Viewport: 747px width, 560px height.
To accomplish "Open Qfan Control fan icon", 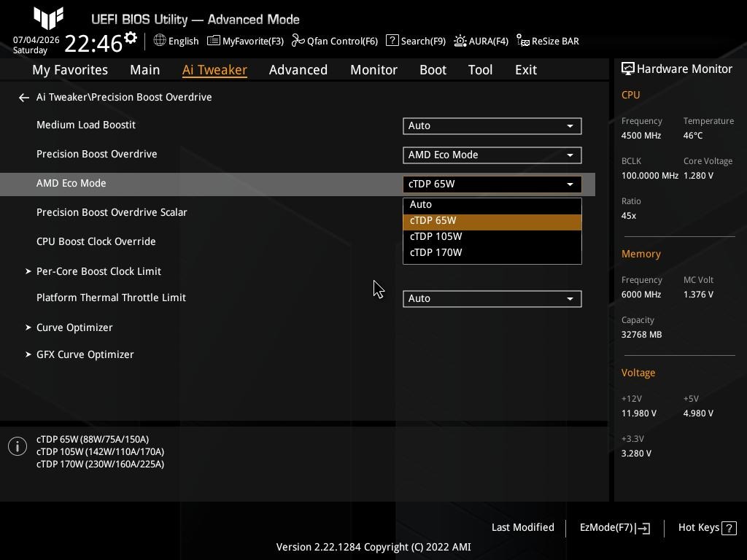I will 298,41.
